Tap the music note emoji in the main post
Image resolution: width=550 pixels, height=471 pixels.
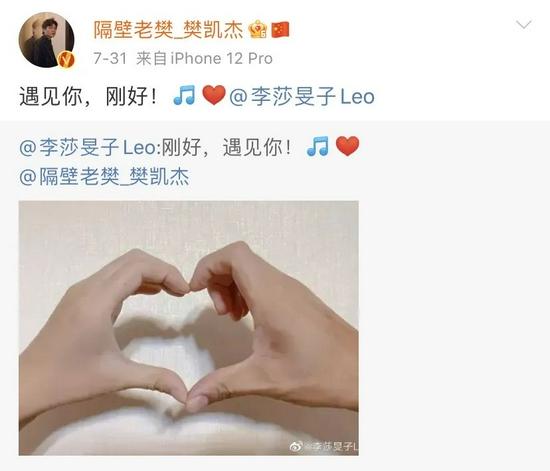185,95
